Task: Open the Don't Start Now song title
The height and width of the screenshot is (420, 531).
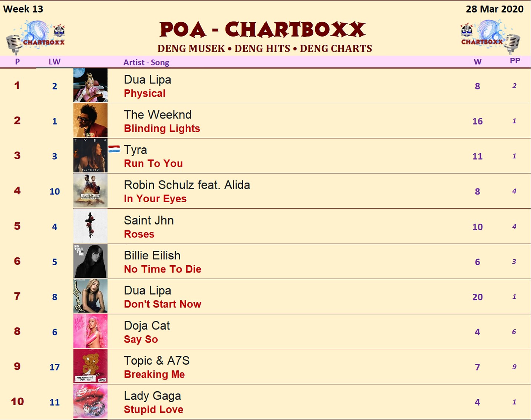Action: 162,304
